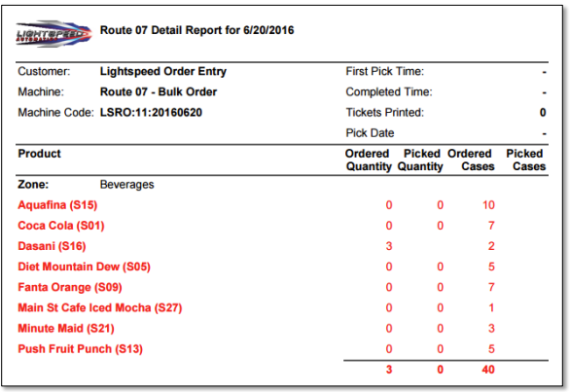Click Diet Mountain Dew's ordered cases value 5

[491, 267]
